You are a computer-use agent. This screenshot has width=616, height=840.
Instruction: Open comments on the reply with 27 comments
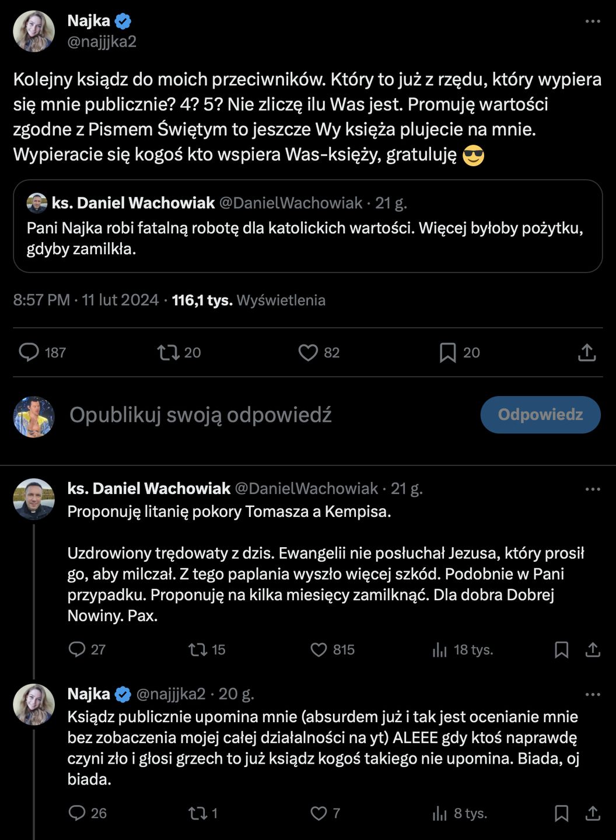pyautogui.click(x=77, y=650)
